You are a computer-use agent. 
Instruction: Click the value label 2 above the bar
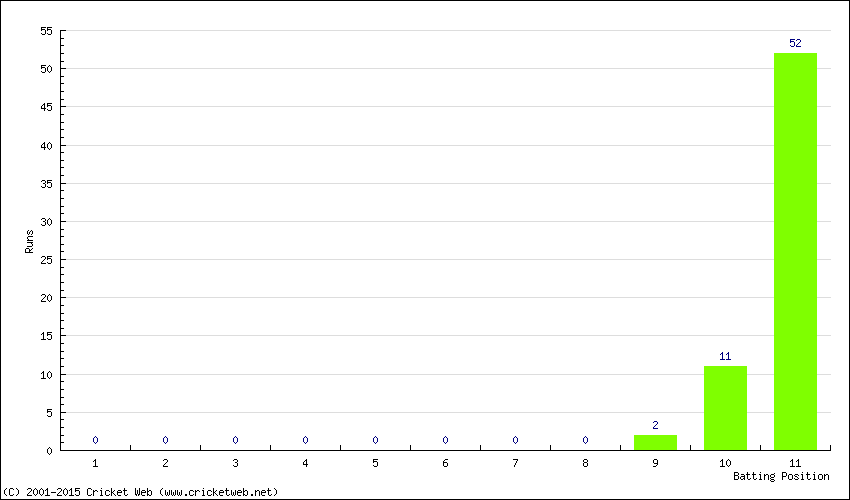pos(655,425)
